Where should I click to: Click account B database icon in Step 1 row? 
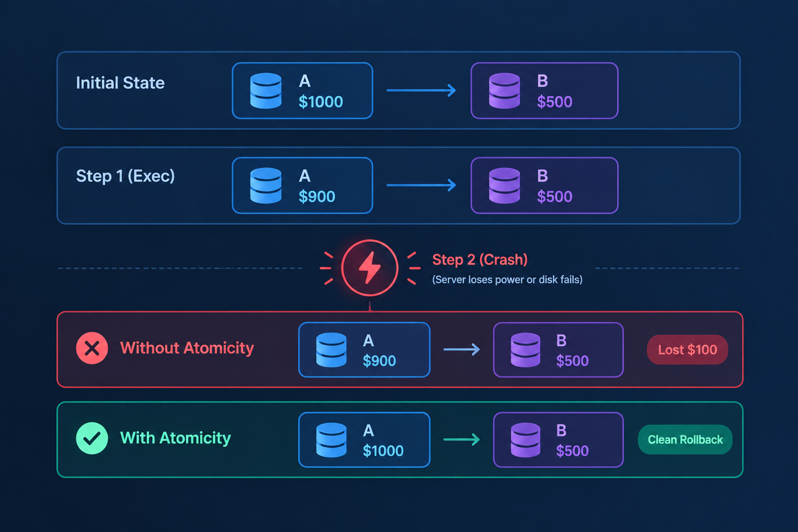[504, 185]
